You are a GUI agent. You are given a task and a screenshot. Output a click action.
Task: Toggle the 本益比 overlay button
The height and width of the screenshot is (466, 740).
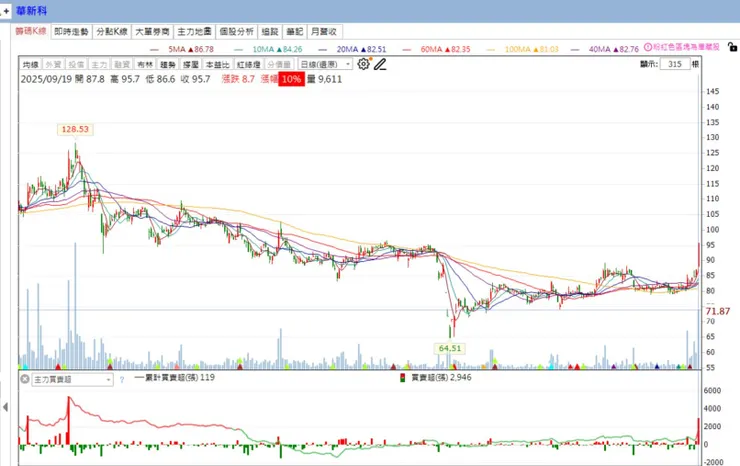point(218,64)
